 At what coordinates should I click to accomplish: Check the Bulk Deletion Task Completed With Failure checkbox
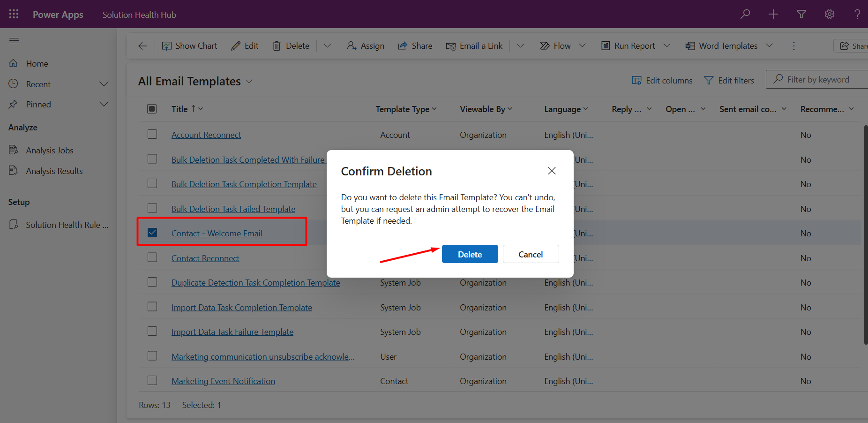click(152, 159)
